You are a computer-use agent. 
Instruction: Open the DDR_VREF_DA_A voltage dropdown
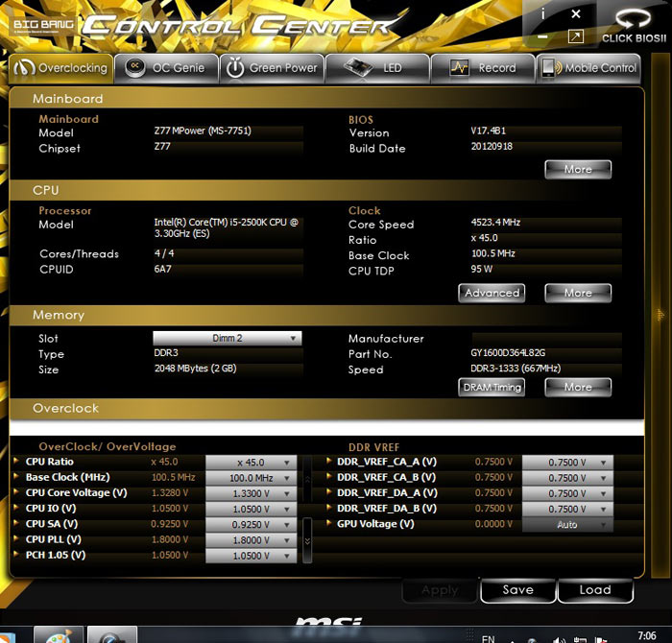tap(567, 493)
